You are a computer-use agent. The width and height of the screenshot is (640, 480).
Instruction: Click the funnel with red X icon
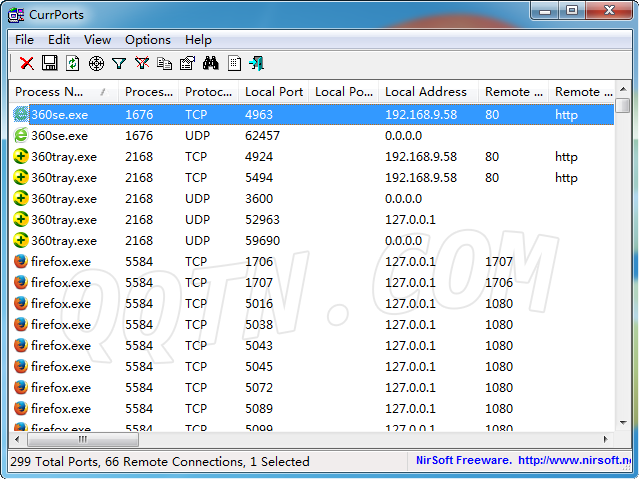coord(142,64)
